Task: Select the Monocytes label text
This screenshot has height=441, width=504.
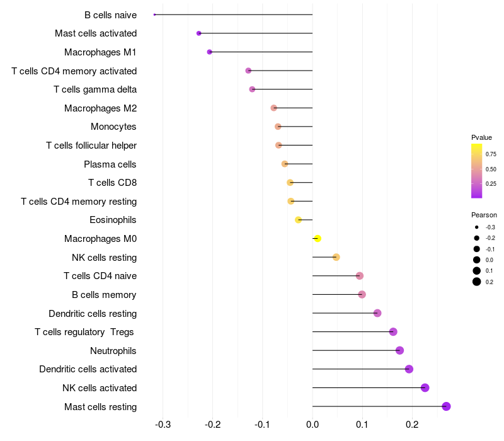Action: 113,127
